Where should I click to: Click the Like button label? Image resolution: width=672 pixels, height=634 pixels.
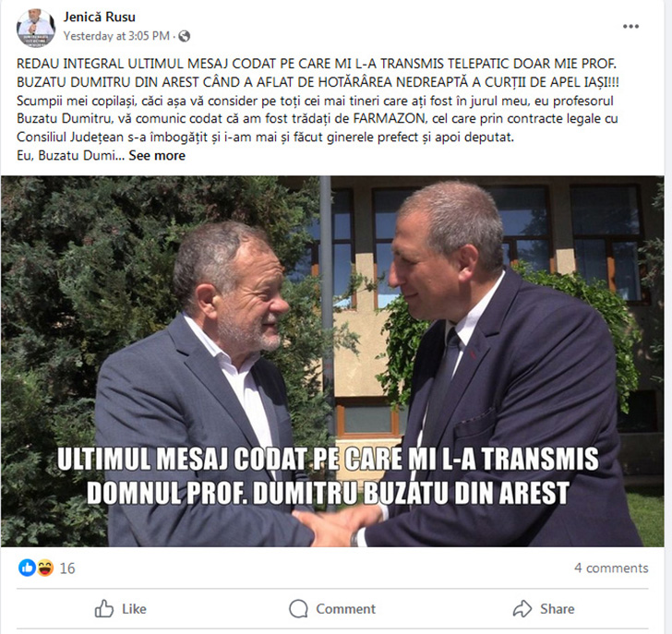click(134, 609)
